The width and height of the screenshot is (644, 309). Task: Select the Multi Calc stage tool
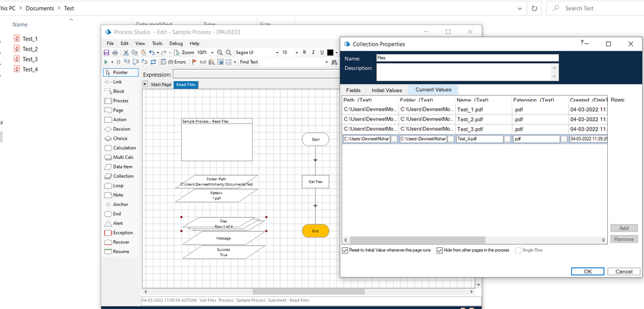tap(119, 157)
